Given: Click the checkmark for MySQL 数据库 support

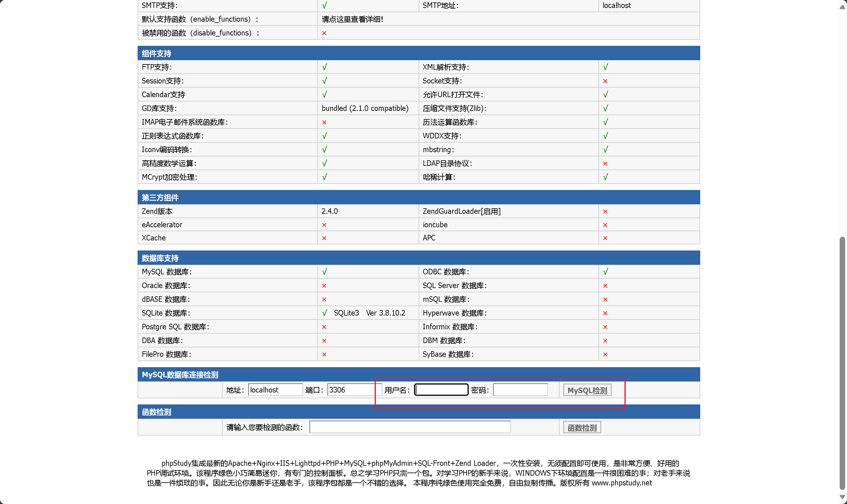Looking at the screenshot, I should (325, 272).
